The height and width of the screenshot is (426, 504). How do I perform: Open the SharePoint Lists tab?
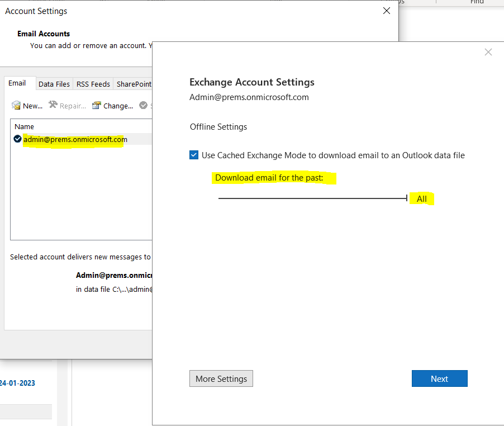[133, 84]
